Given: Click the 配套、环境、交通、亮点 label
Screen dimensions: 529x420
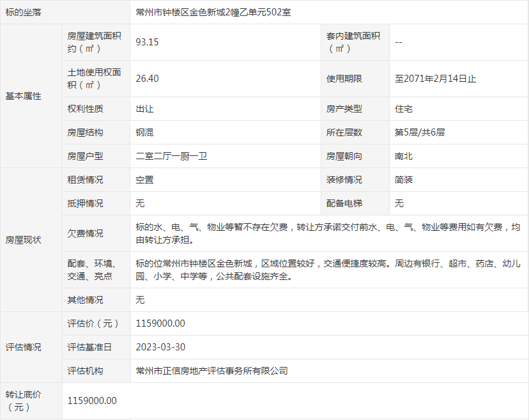Looking at the screenshot, I should (x=92, y=270).
